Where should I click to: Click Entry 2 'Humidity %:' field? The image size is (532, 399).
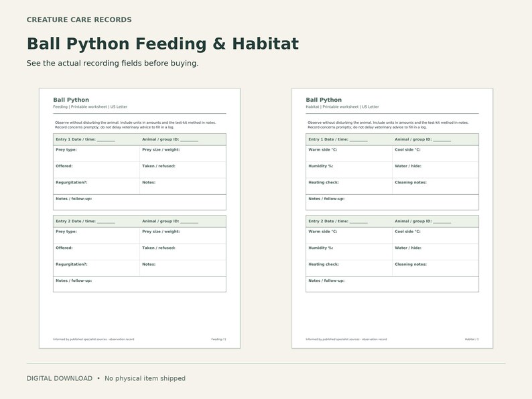tap(349, 252)
